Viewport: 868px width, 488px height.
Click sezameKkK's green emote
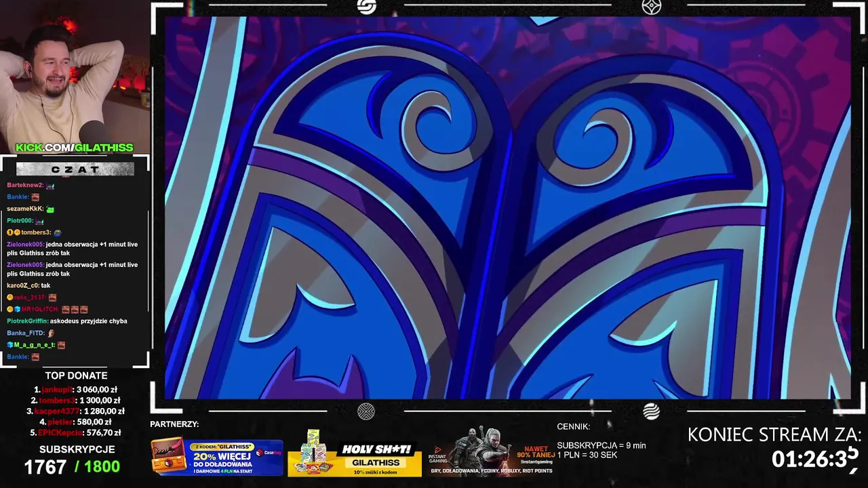50,209
